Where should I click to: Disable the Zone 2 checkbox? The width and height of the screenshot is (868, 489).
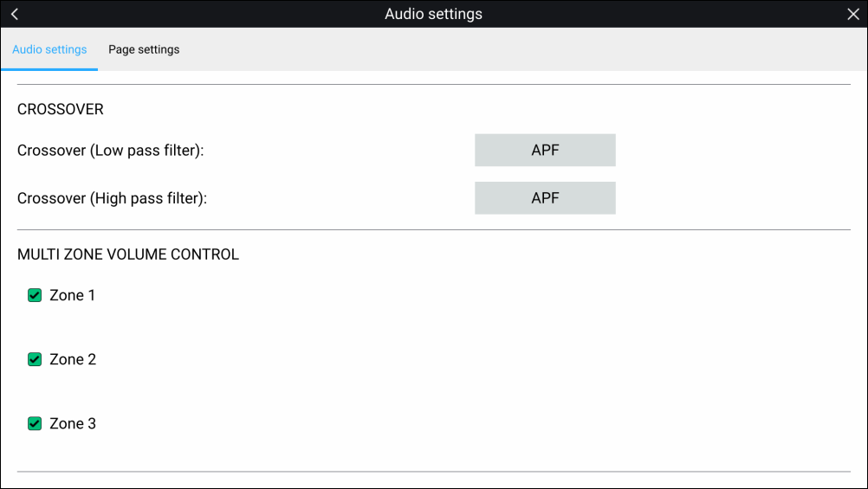tap(35, 359)
